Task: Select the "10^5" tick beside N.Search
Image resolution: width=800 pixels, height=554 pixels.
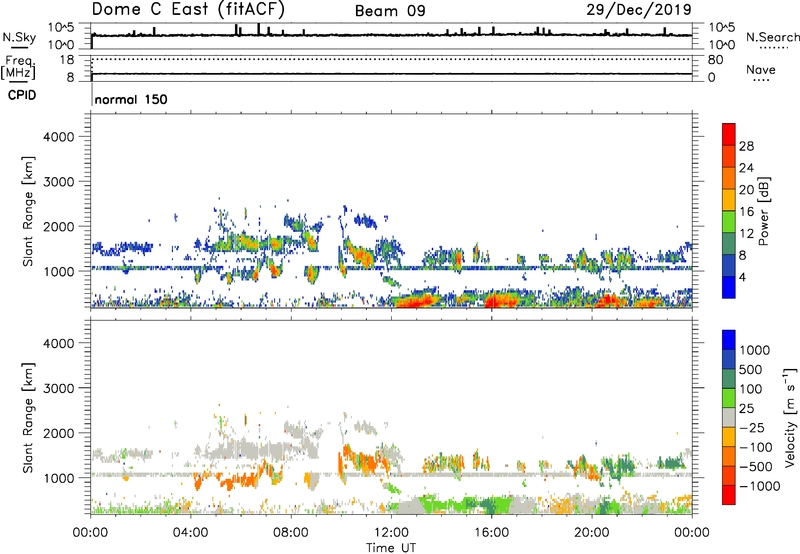Action: click(x=722, y=28)
